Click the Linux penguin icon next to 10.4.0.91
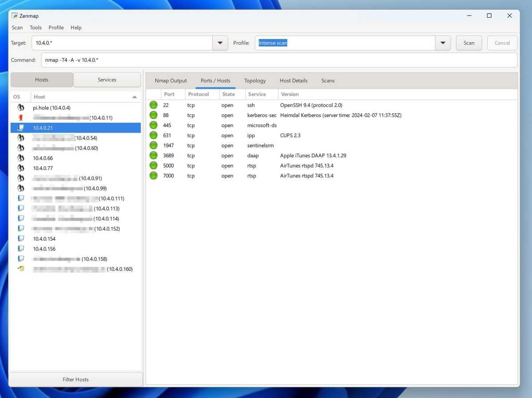This screenshot has width=532, height=398. pos(20,178)
